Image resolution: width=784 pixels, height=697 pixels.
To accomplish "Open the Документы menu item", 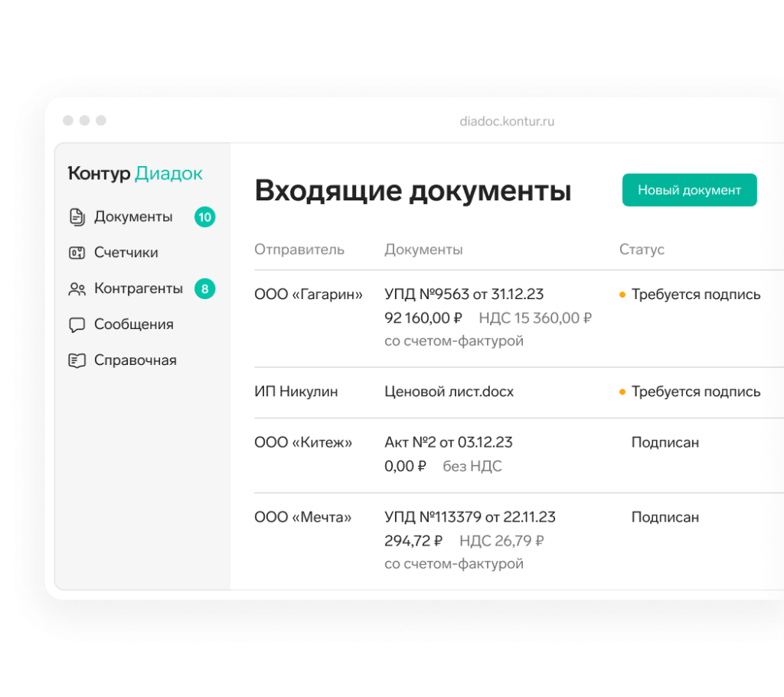I will coord(133,217).
